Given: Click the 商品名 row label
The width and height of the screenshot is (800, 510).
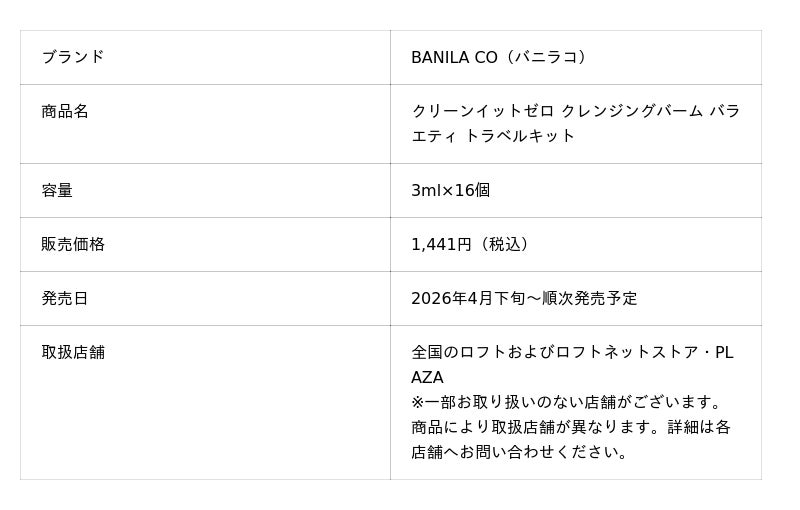Looking at the screenshot, I should point(65,112).
